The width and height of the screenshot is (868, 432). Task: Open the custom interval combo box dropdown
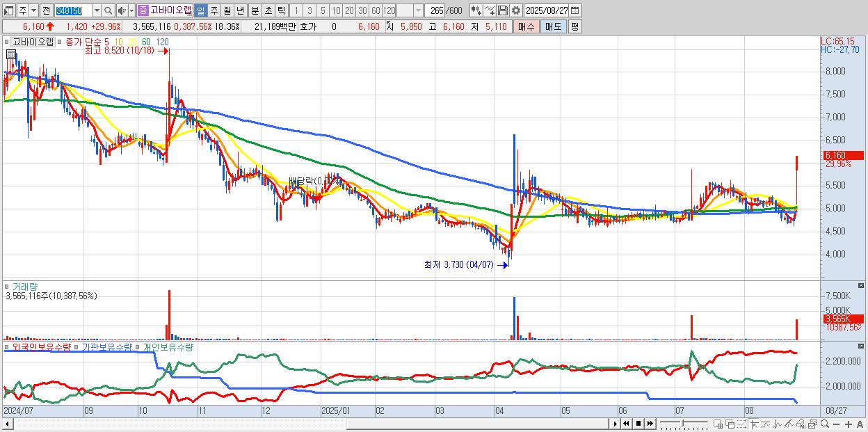(418, 10)
